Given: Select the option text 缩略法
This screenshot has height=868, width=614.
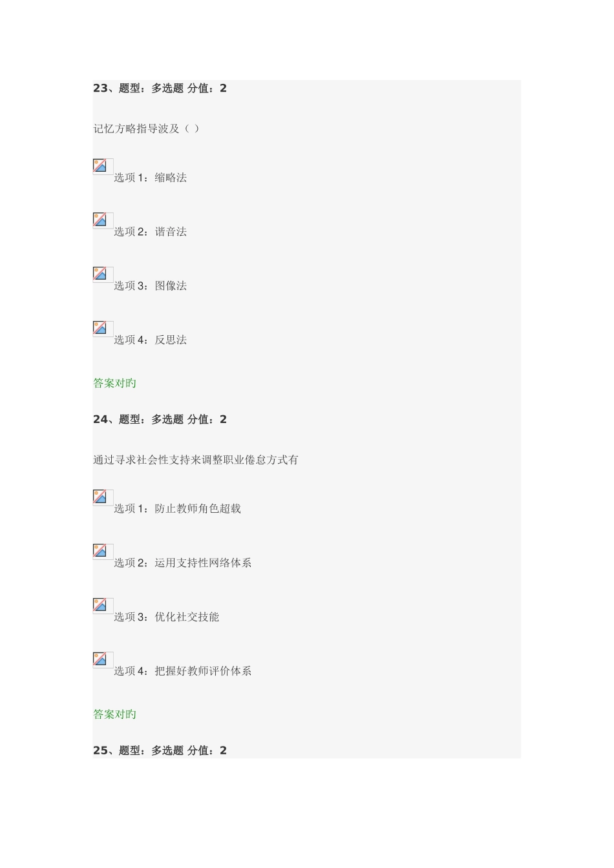Looking at the screenshot, I should point(171,178).
